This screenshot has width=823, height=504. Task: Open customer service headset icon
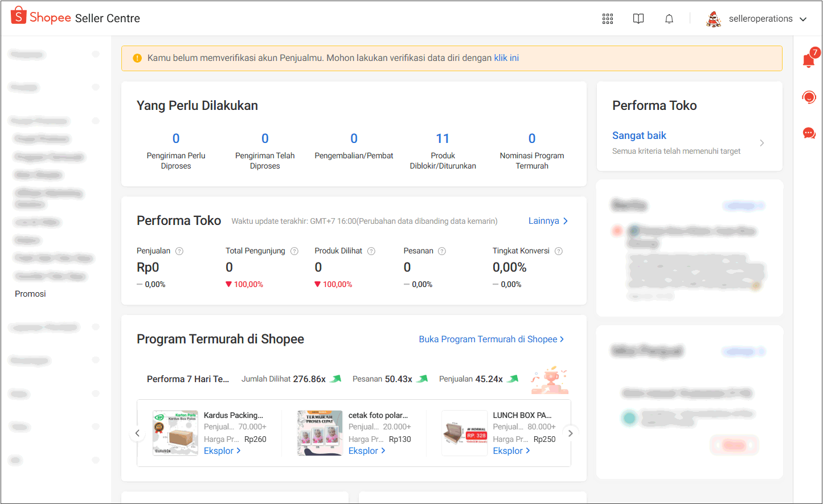pos(809,97)
